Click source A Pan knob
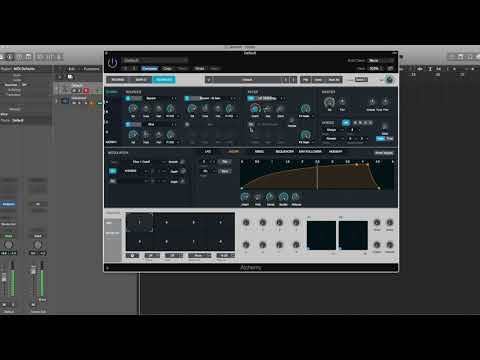The image size is (480, 360). [159, 108]
